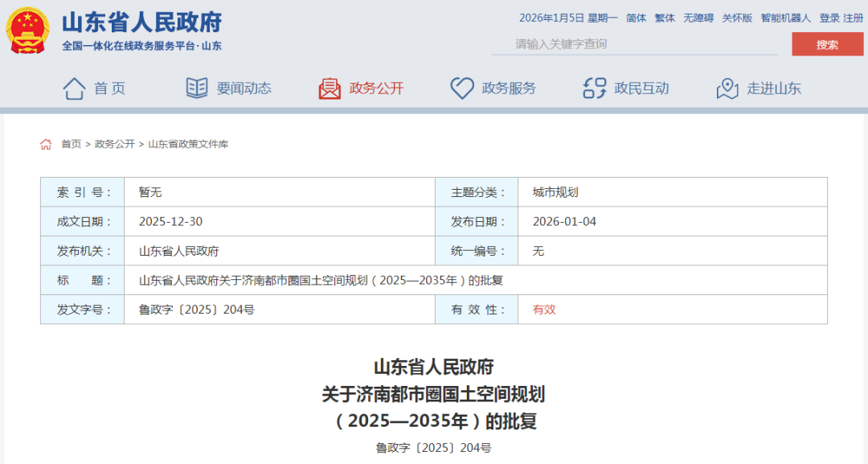
Task: Switch to 繁体 version
Action: (665, 16)
